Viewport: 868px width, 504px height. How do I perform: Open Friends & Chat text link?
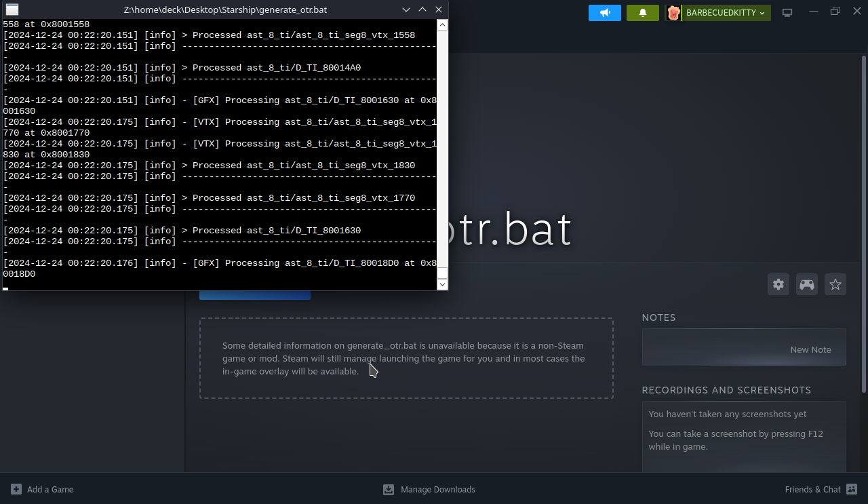[812, 489]
